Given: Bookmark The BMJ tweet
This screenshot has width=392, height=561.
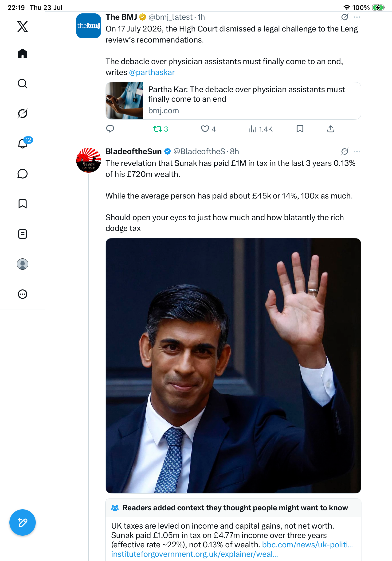Looking at the screenshot, I should pos(300,129).
